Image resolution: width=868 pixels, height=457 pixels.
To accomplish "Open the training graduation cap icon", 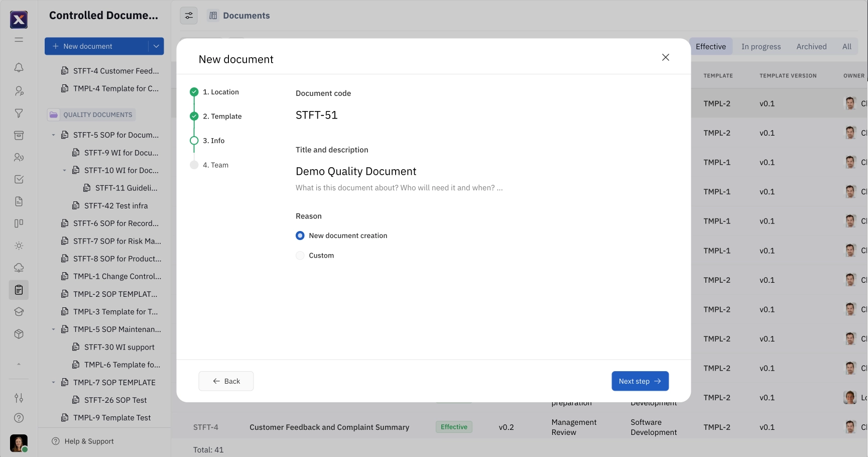I will 19,311.
